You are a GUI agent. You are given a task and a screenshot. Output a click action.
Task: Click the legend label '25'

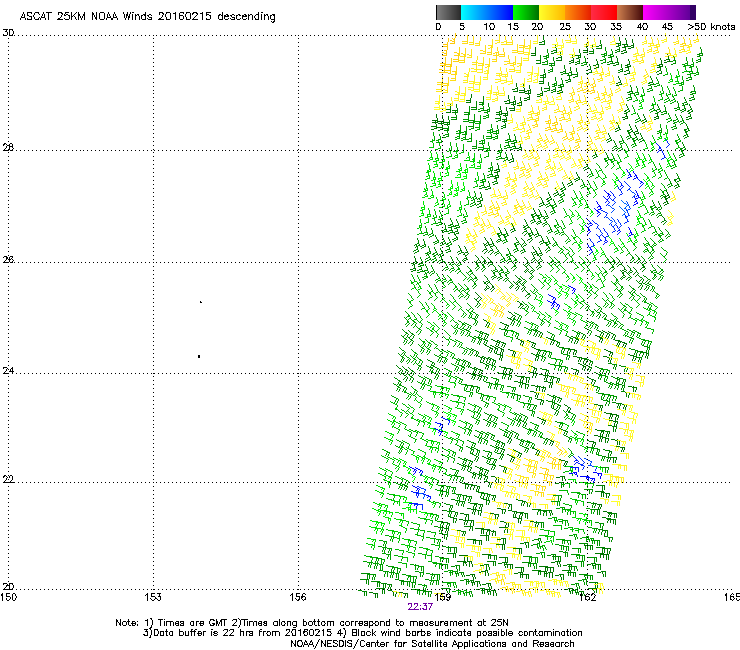tap(565, 27)
